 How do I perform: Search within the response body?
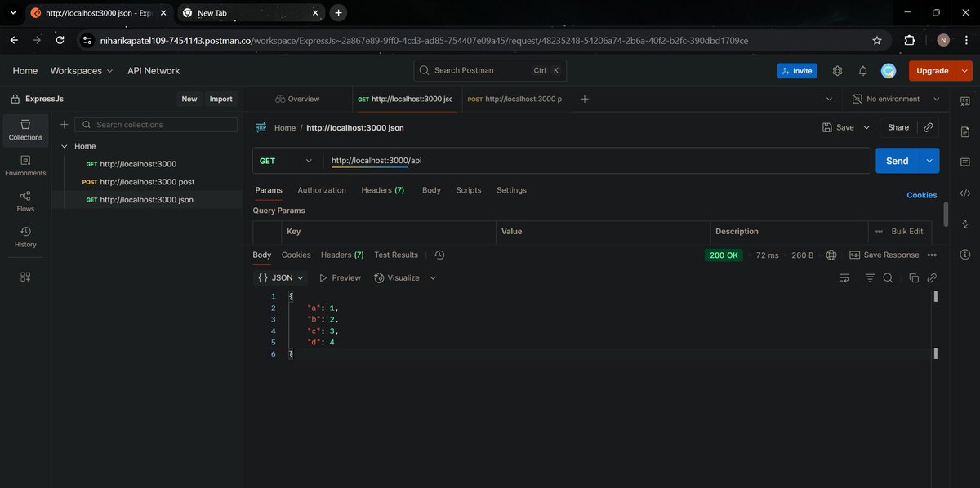point(888,278)
